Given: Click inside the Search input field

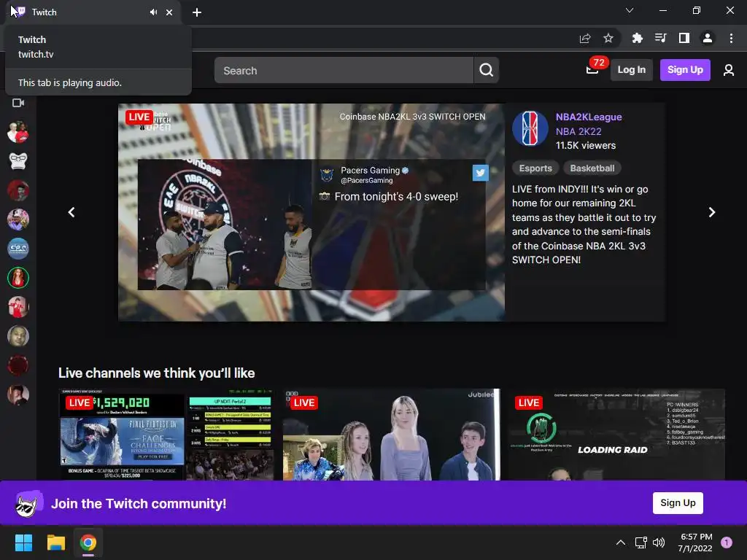Looking at the screenshot, I should click(x=344, y=71).
